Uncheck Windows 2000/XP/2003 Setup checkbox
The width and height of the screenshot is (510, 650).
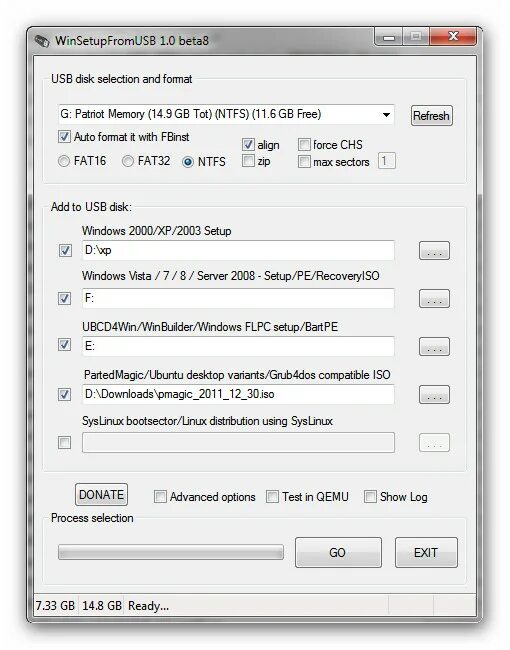[65, 250]
